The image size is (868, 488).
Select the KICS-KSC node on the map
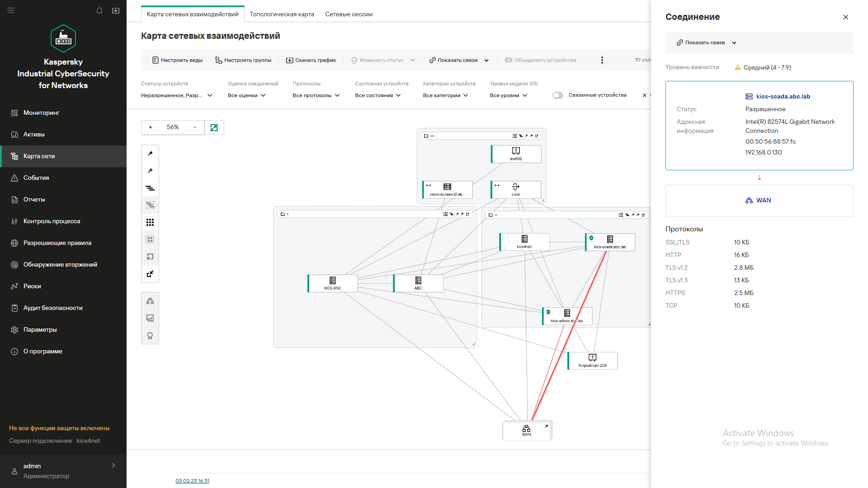333,283
